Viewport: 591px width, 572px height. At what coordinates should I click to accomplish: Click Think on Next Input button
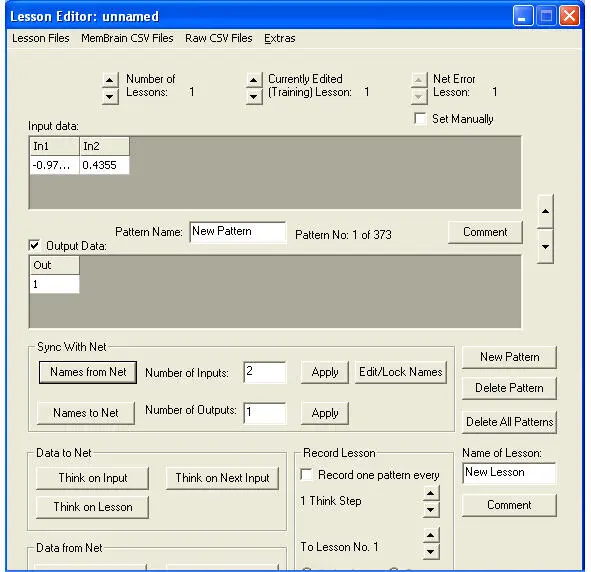pyautogui.click(x=222, y=478)
